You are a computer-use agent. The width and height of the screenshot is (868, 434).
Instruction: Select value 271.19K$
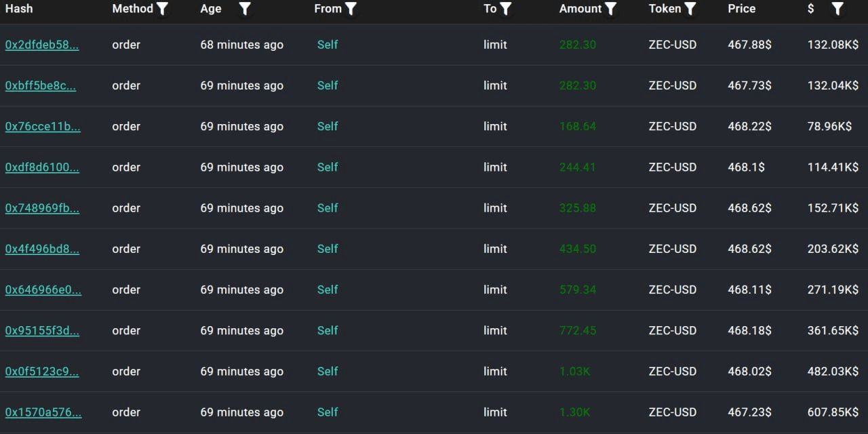833,290
